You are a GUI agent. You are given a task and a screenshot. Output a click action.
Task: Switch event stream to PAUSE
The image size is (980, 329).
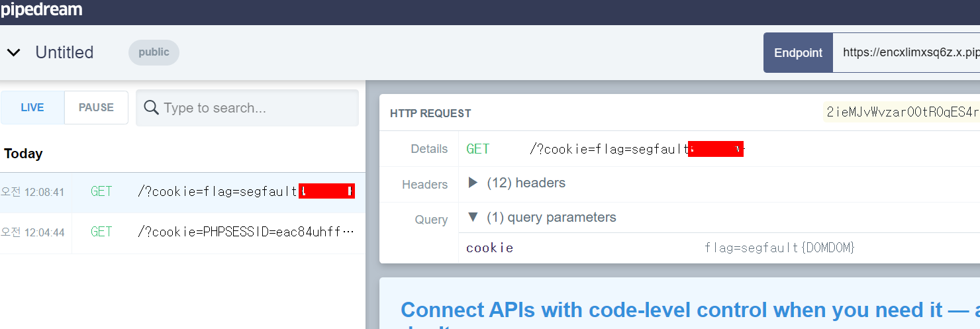pos(96,107)
